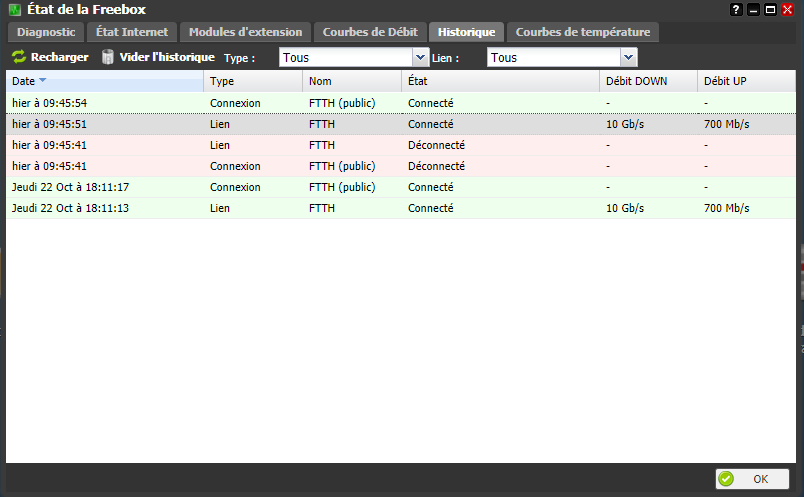Click 'FTTH (public)' in the 09:45:54 row

pyautogui.click(x=342, y=103)
